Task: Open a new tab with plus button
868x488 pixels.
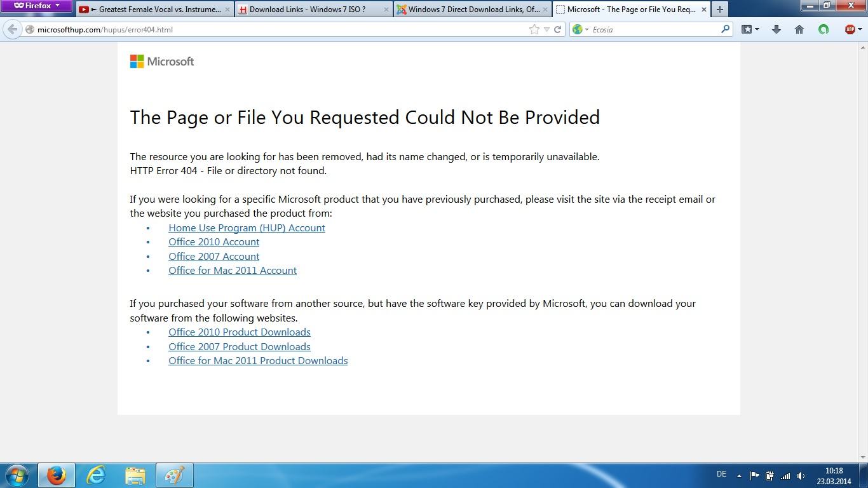Action: [720, 10]
